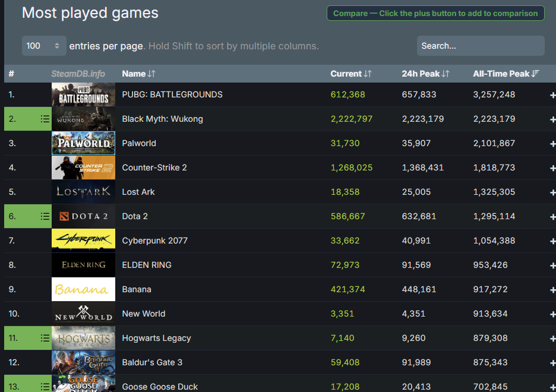This screenshot has width=556, height=392.
Task: Open the Counter-Strike 2 game link
Action: [154, 167]
